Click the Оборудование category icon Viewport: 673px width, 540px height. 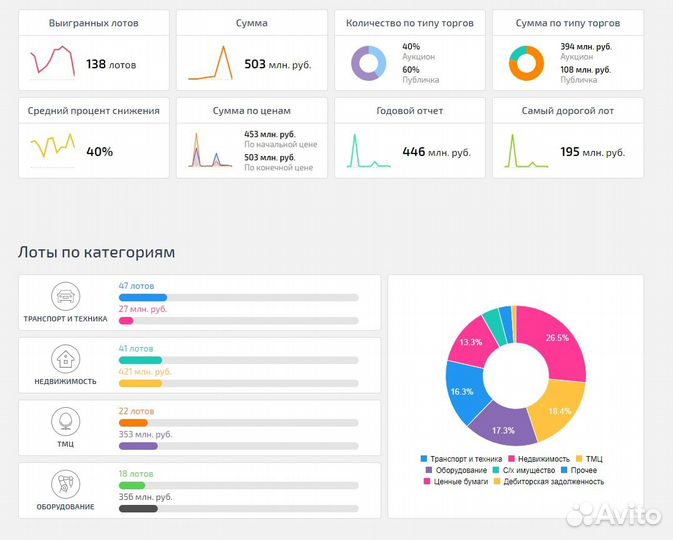(65, 484)
